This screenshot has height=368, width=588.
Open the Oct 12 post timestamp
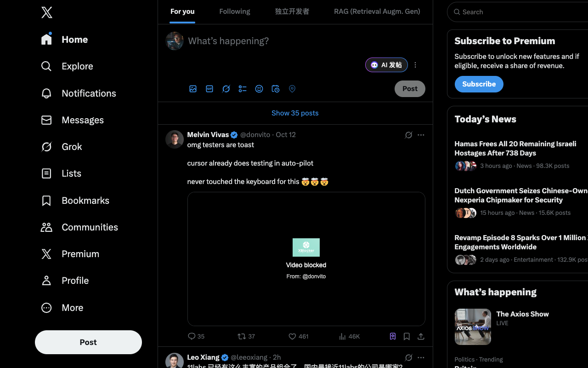click(x=286, y=135)
